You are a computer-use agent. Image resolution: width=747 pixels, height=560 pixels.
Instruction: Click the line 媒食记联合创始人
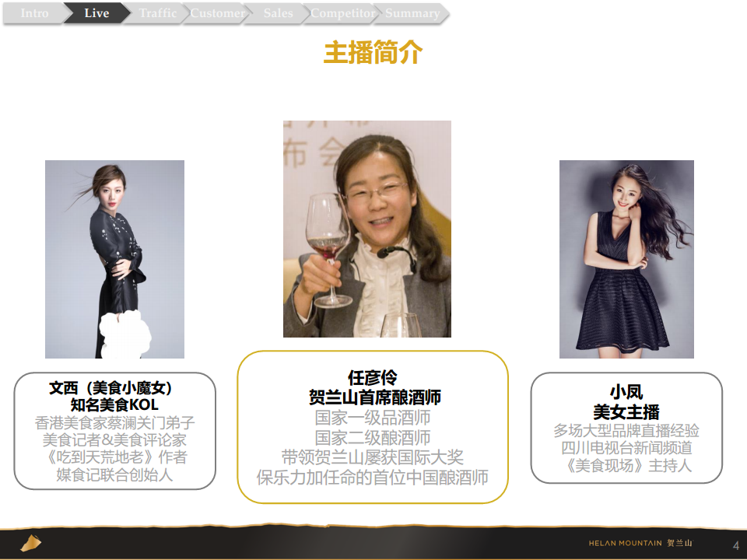point(114,474)
